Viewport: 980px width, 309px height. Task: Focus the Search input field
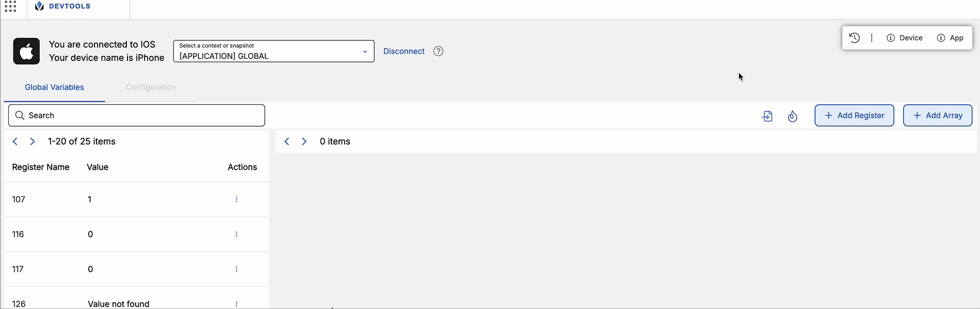(x=137, y=115)
